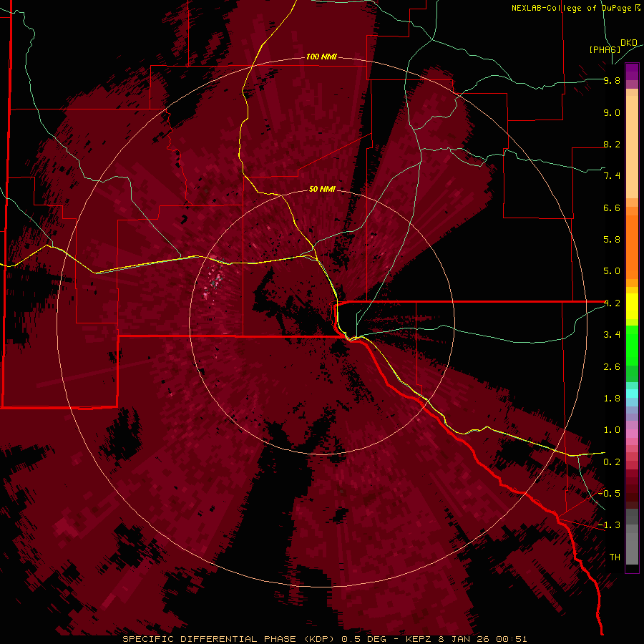Screen dimensions: 644x644
Task: Click the "50 NMI" range ring label
Action: pos(322,189)
